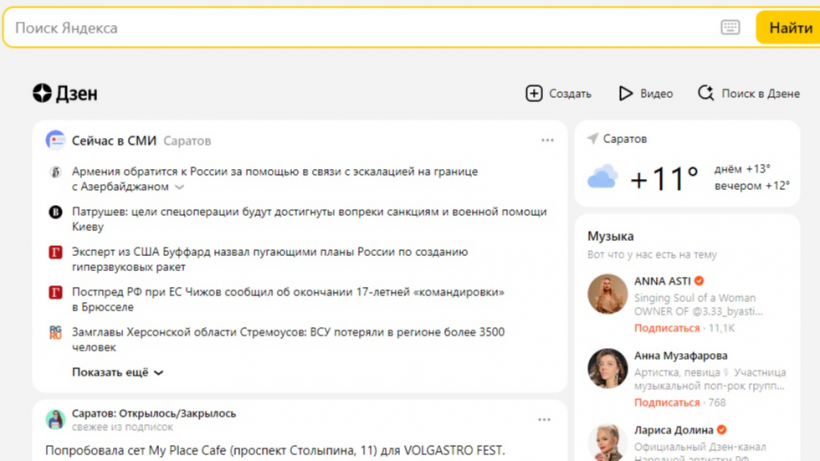Open the Видео play icon

(625, 94)
